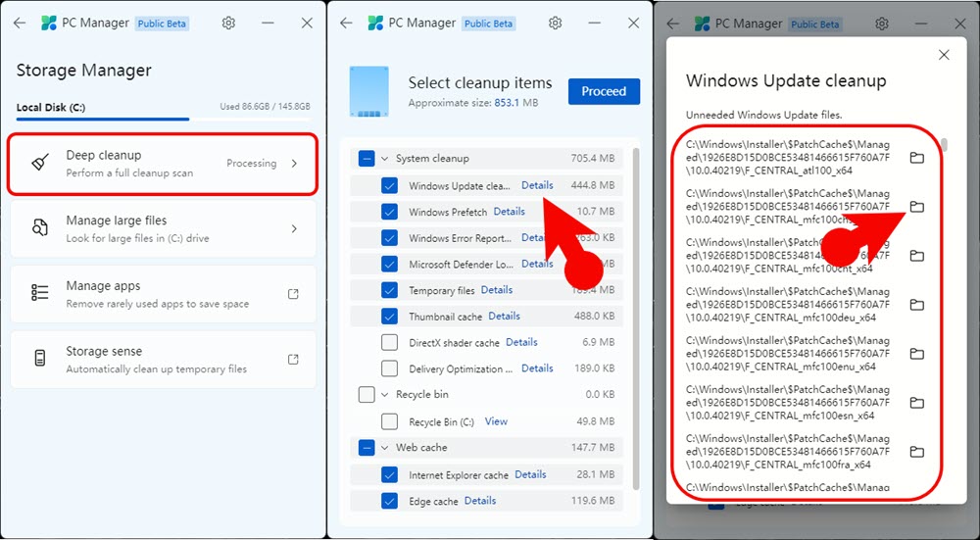
Task: Check Delivery Optimization checkbox
Action: click(389, 368)
